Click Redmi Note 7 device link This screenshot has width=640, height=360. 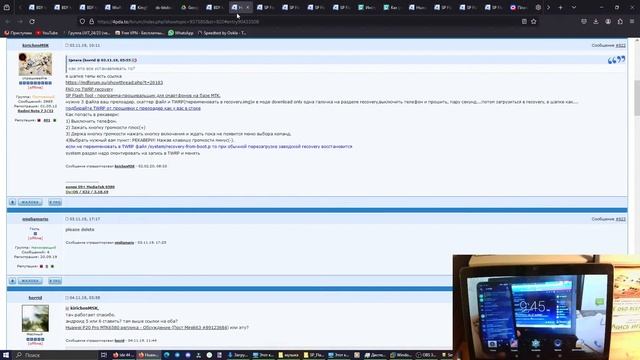click(x=35, y=111)
